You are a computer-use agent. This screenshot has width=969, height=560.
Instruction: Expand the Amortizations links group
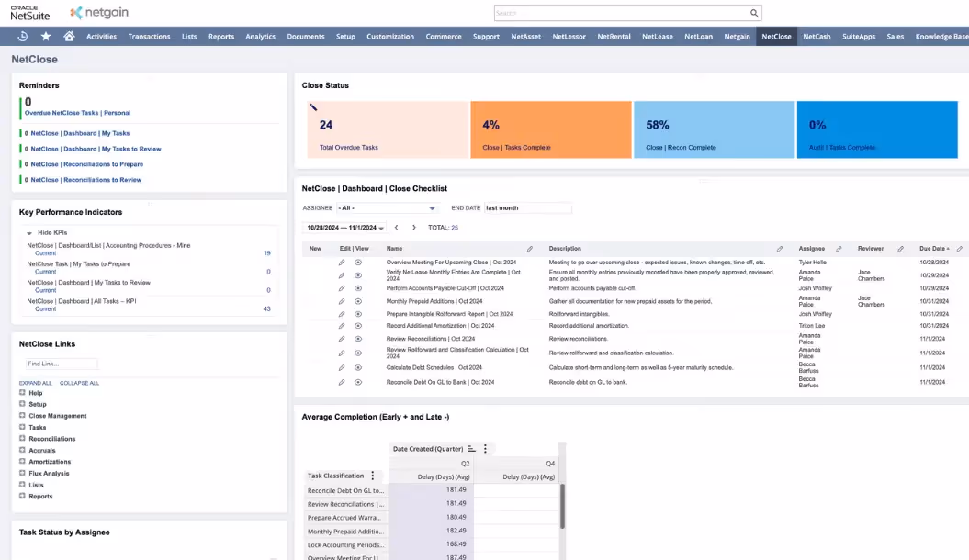coord(22,461)
